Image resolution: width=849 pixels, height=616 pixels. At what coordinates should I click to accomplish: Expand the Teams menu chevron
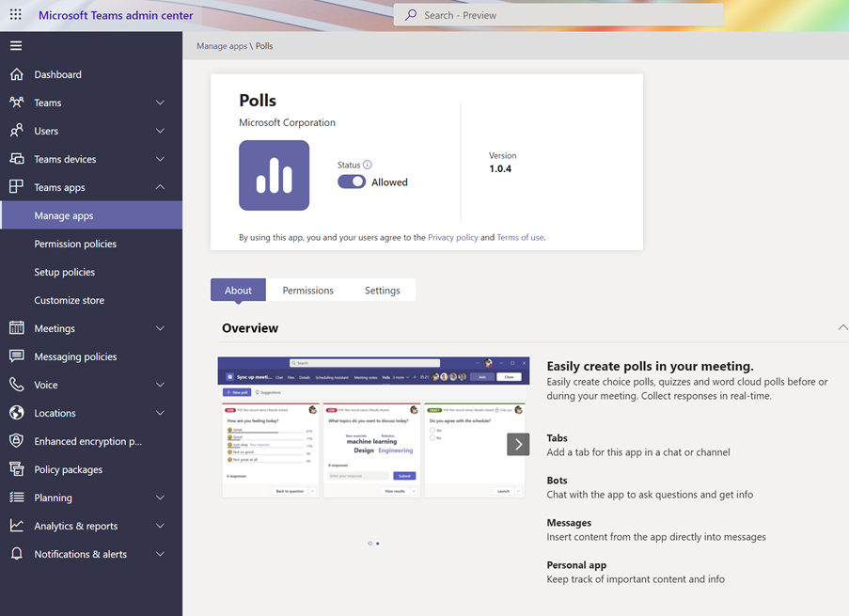[160, 103]
